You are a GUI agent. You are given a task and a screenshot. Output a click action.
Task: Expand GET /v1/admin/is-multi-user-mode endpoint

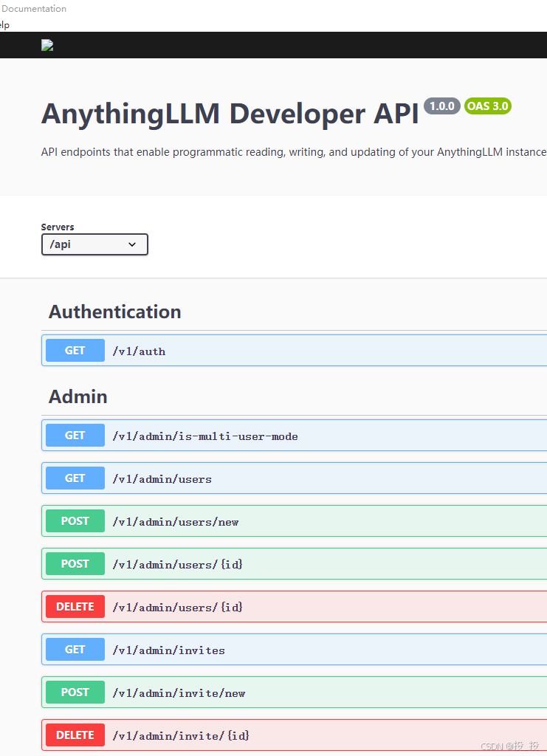(294, 436)
